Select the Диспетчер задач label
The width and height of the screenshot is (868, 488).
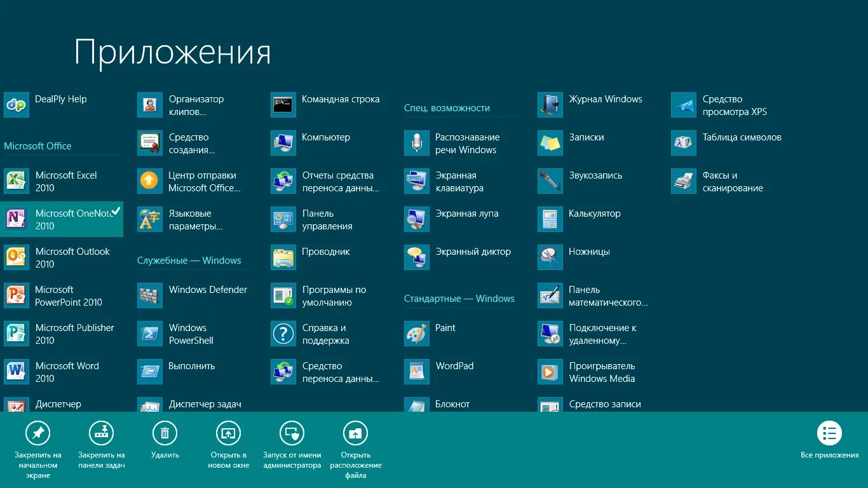click(205, 404)
